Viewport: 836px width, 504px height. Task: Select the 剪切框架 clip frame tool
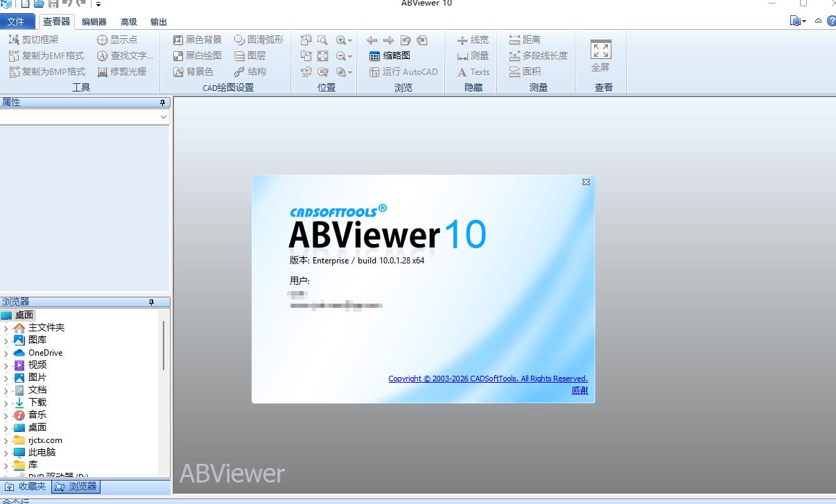33,40
